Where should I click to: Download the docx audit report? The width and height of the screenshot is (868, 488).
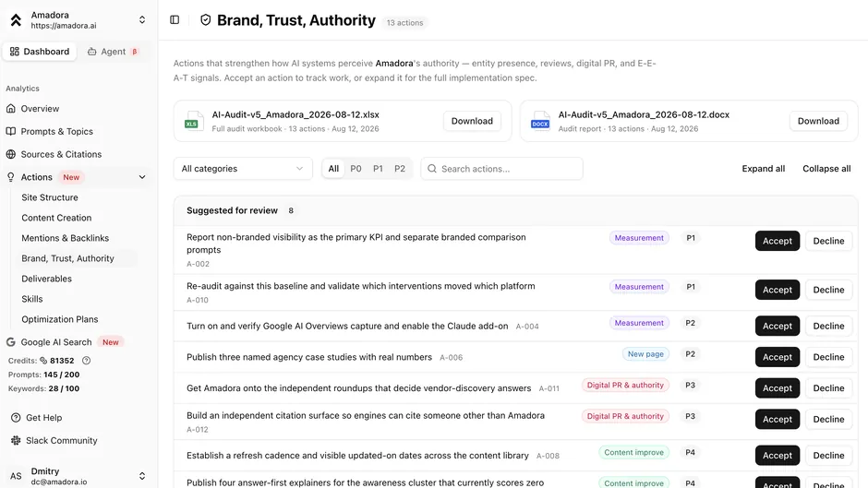point(818,121)
